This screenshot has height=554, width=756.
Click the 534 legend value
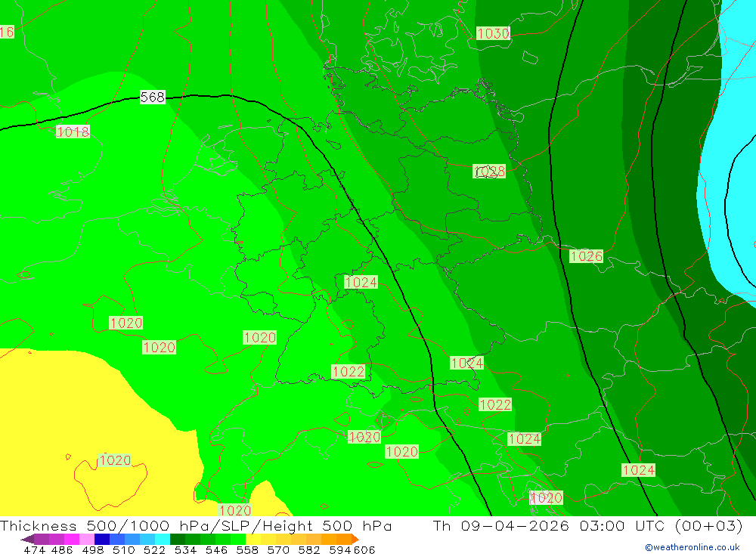pos(185,549)
